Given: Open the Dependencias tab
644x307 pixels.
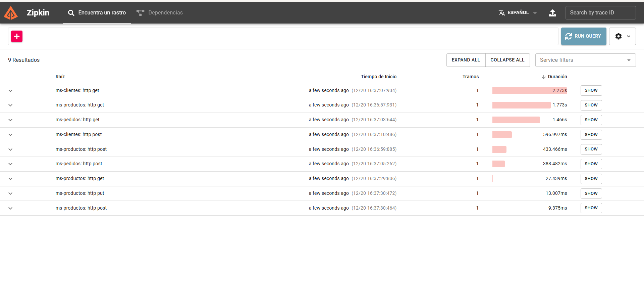Looking at the screenshot, I should point(160,13).
